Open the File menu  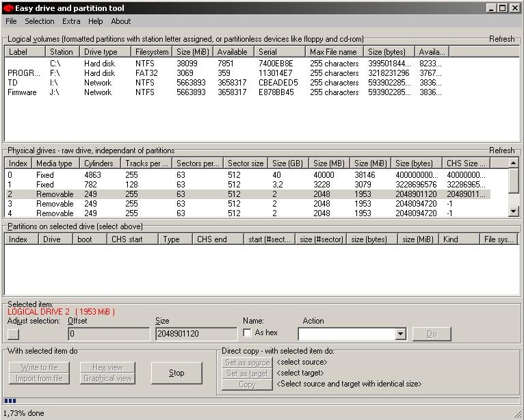pos(11,21)
